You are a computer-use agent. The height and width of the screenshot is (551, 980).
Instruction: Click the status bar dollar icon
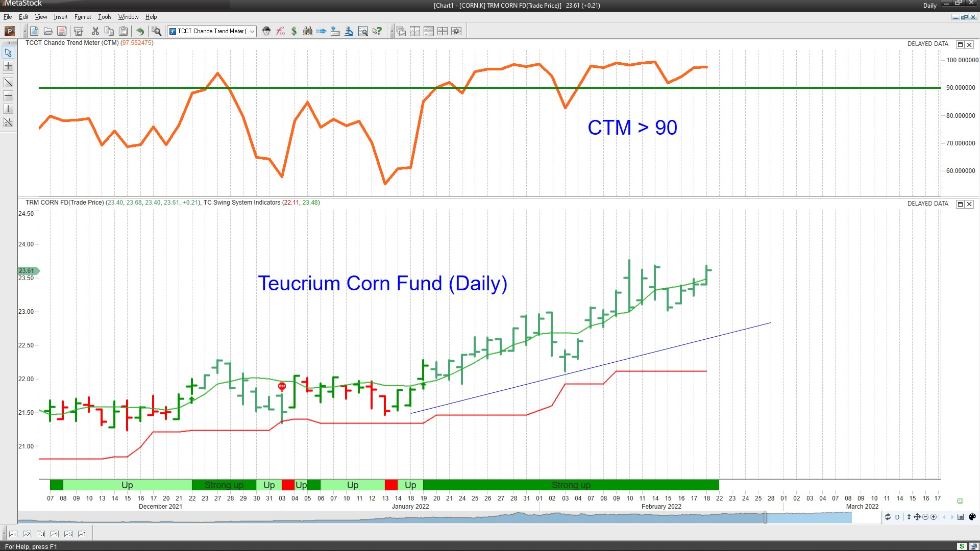click(x=962, y=546)
